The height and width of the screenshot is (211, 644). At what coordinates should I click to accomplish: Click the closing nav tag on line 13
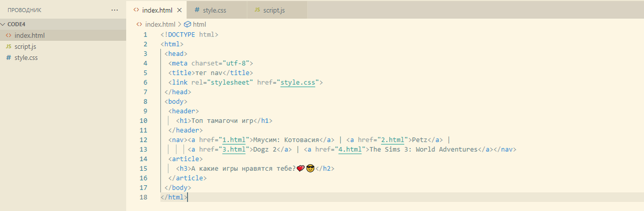tap(505, 149)
